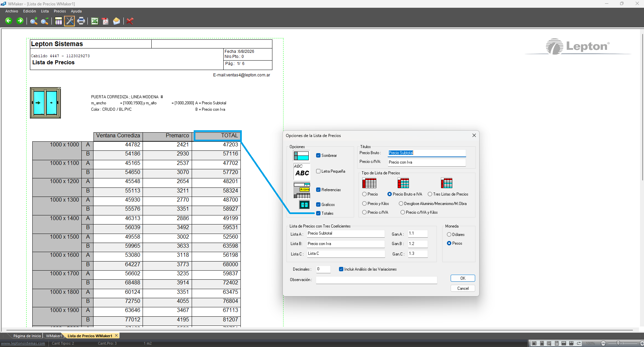
Task: Click the Precio Bruto title field
Action: tap(427, 153)
